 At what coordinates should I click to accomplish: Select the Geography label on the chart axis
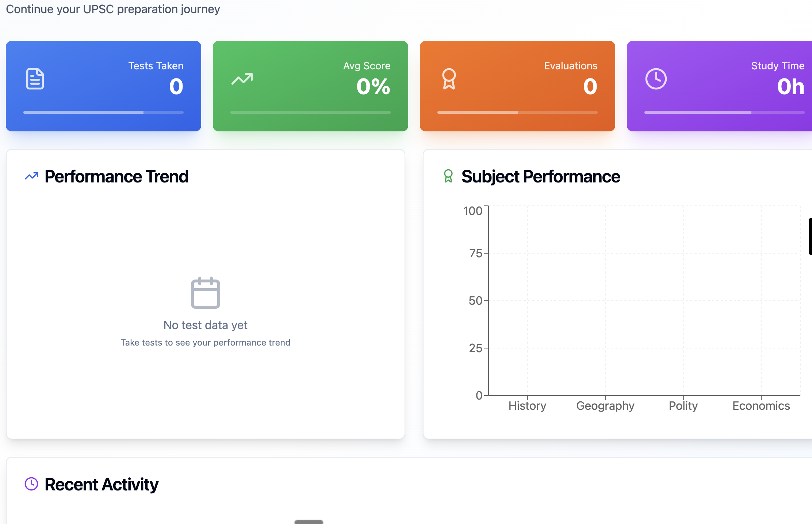[x=605, y=406]
